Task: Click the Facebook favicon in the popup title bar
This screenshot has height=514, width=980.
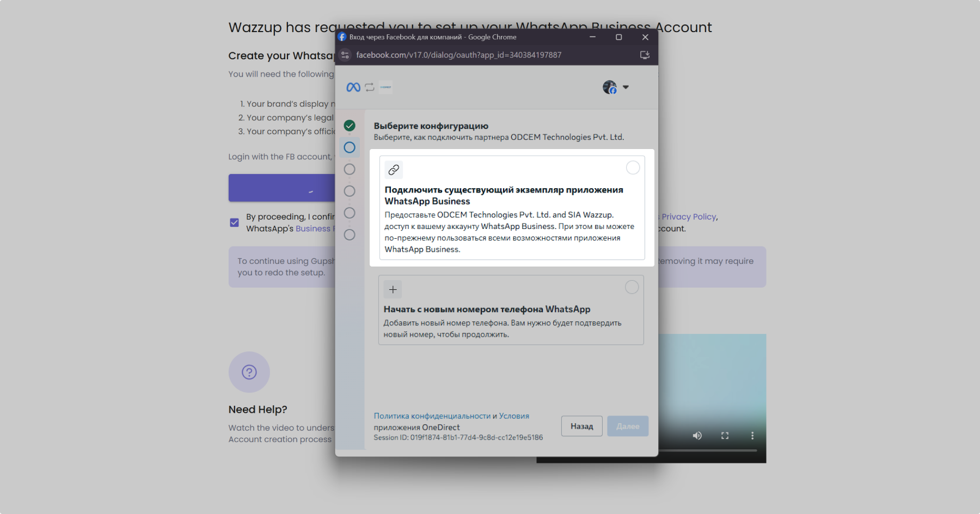Action: (342, 37)
